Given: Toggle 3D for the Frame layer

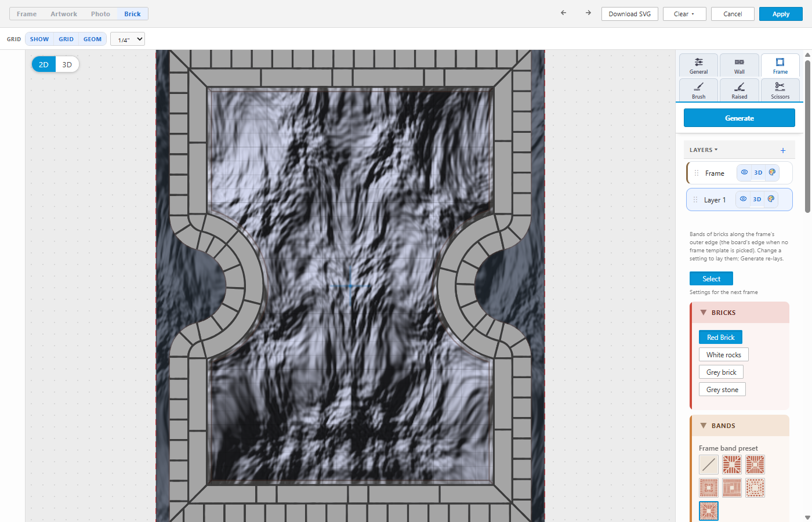Looking at the screenshot, I should click(758, 172).
